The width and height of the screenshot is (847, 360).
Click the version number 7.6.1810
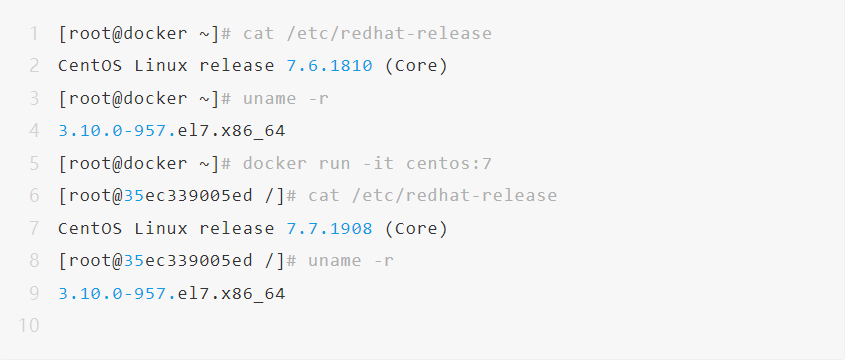click(329, 66)
